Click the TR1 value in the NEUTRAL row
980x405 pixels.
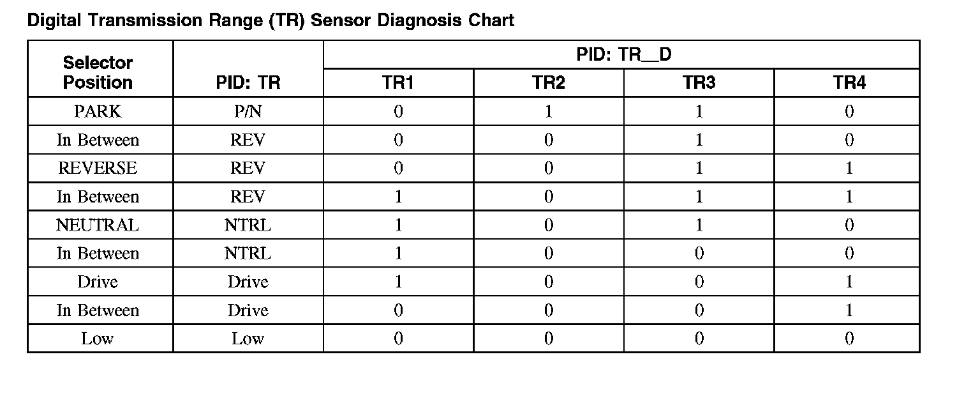(x=398, y=225)
